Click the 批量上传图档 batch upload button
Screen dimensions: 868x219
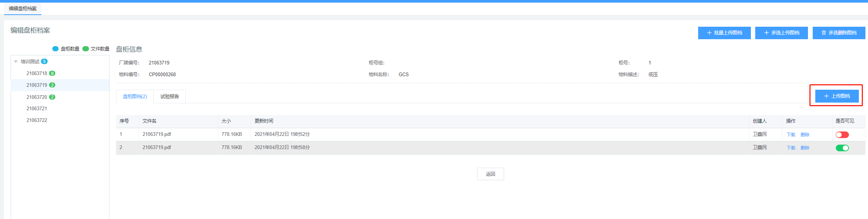(x=724, y=33)
